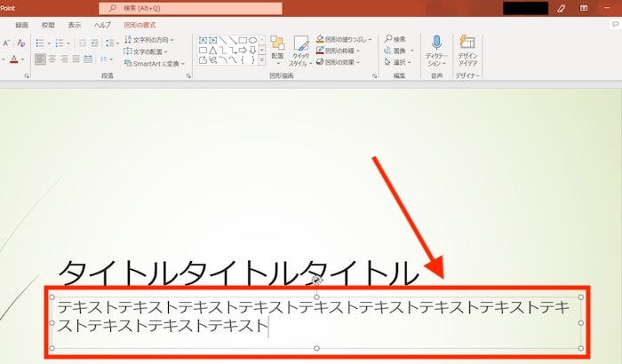Switch to the 表示 tab
Screen dimensions: 622x364
click(x=74, y=25)
